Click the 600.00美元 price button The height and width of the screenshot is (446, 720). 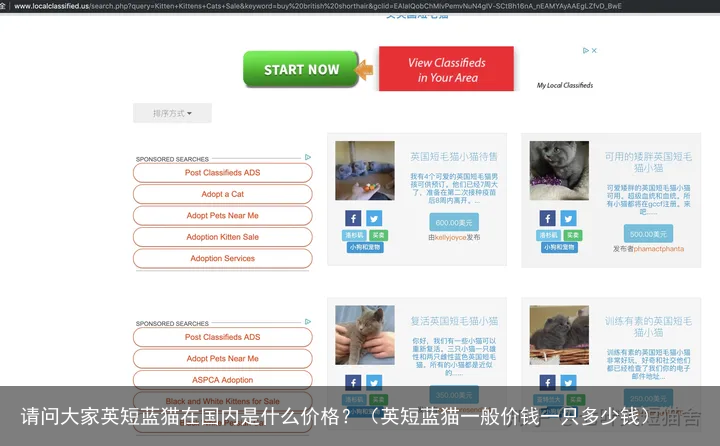click(x=454, y=222)
